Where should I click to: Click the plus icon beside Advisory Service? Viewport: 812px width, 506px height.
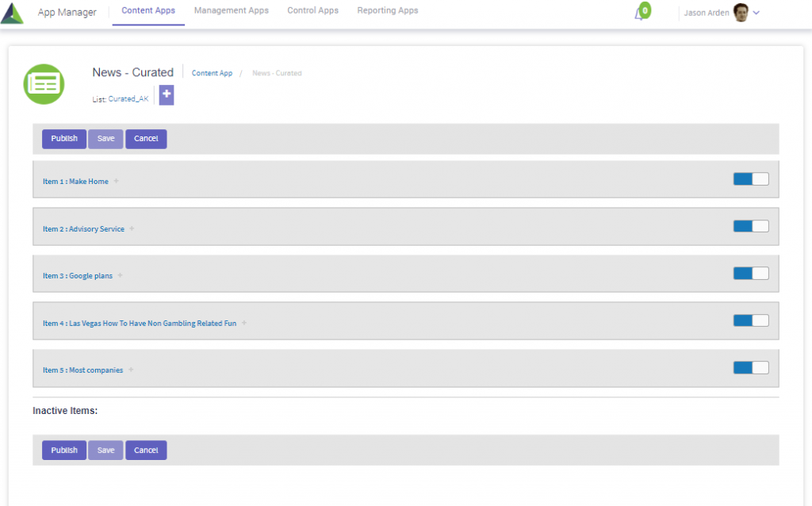click(132, 228)
